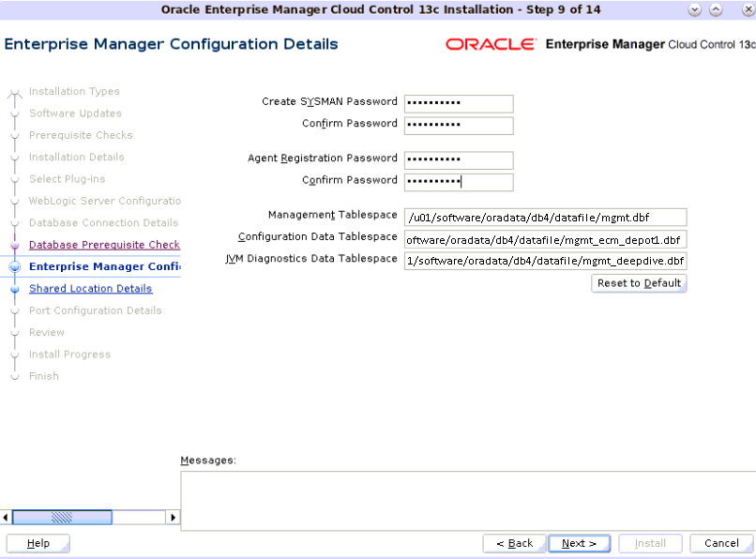The image size is (756, 559).
Task: Focus the Create SYSMAN Password field
Action: 458,103
